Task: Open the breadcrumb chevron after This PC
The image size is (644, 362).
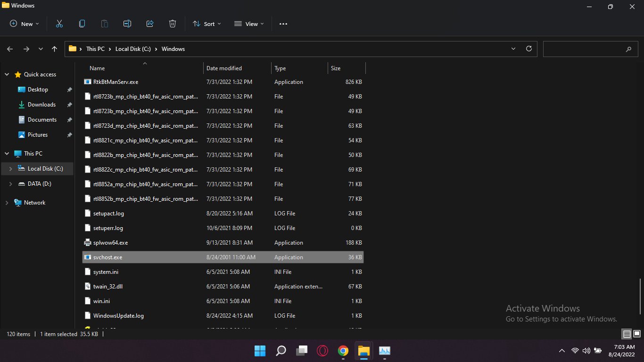Action: tap(110, 49)
